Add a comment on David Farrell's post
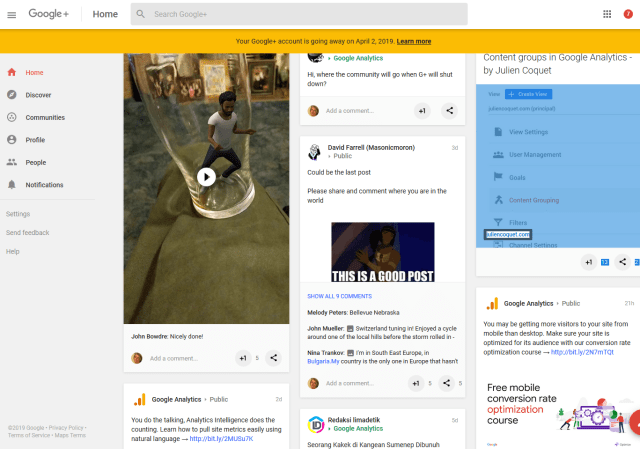640x449 pixels. click(350, 383)
